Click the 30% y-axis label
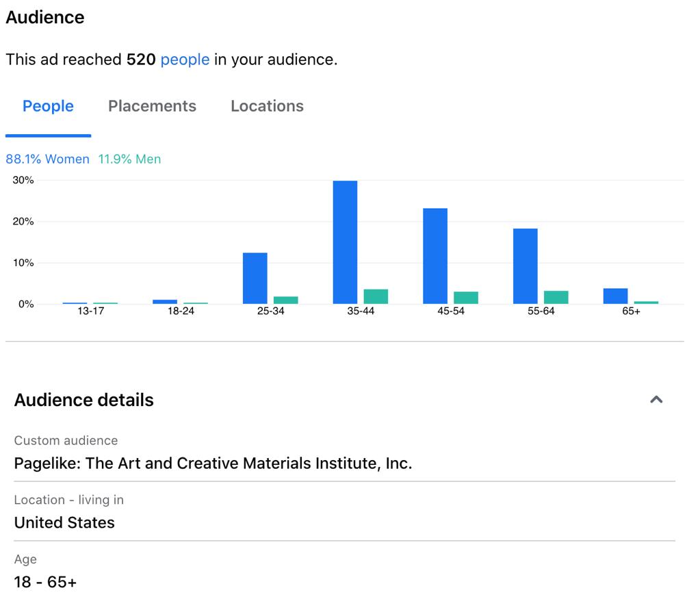This screenshot has width=700, height=597. [23, 180]
